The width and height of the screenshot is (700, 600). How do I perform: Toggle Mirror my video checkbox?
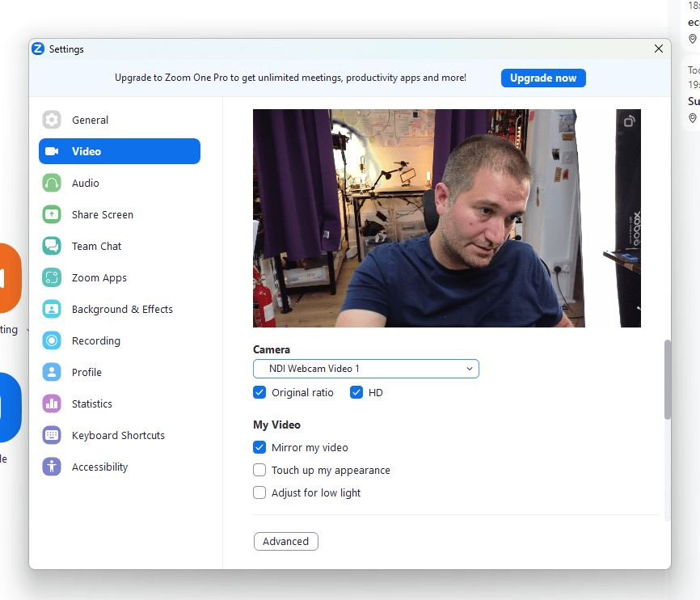[x=259, y=447]
